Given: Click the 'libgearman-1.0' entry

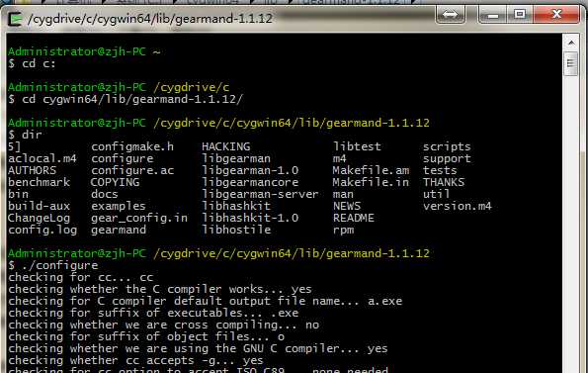Looking at the screenshot, I should [x=250, y=170].
